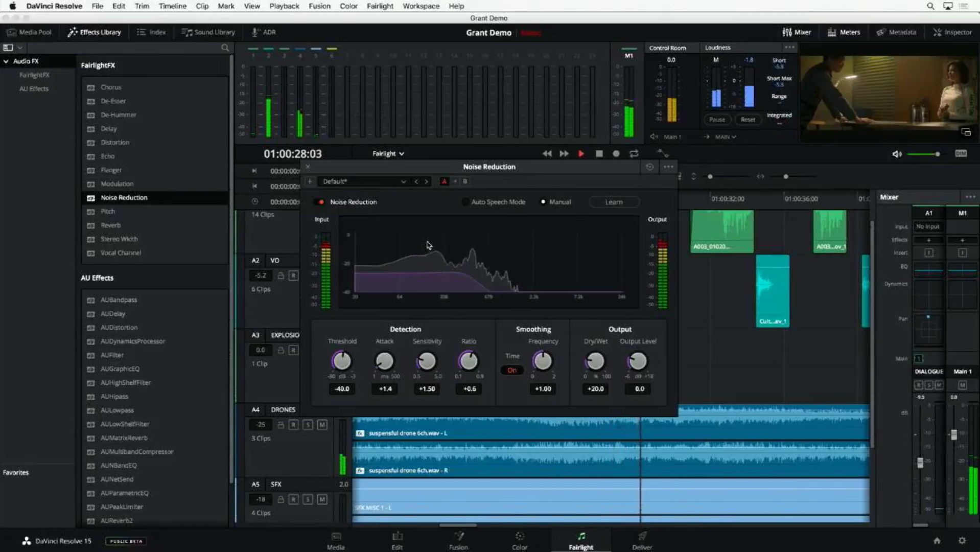Select the AUGraphicEQ effect
980x552 pixels.
point(154,369)
